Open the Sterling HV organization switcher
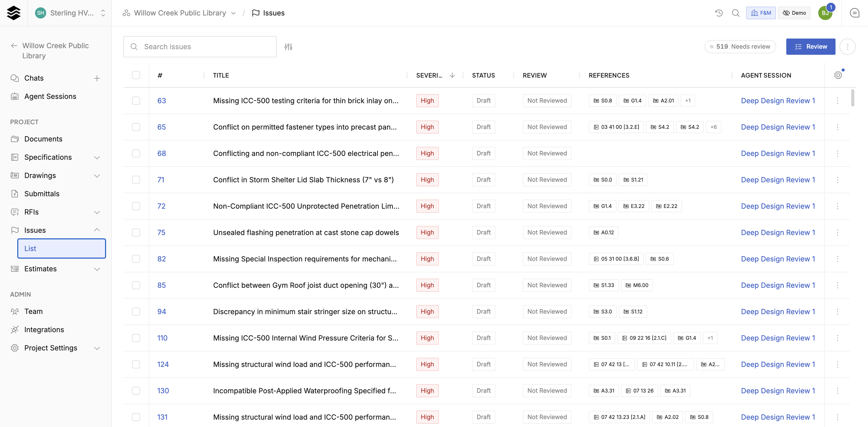868x427 pixels. tap(70, 13)
